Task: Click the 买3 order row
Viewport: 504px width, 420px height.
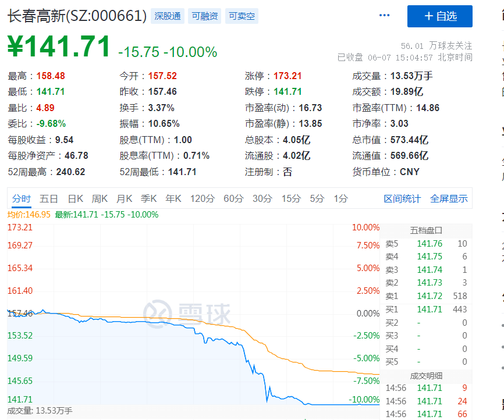Action: [426, 336]
